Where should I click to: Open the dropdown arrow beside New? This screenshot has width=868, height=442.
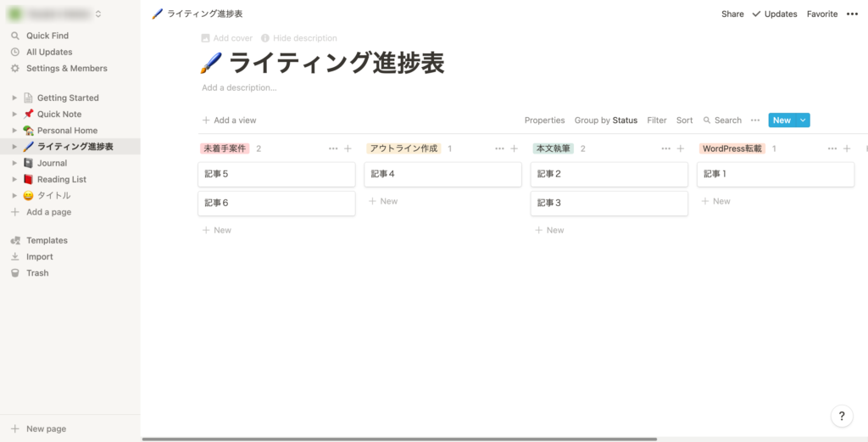point(803,120)
